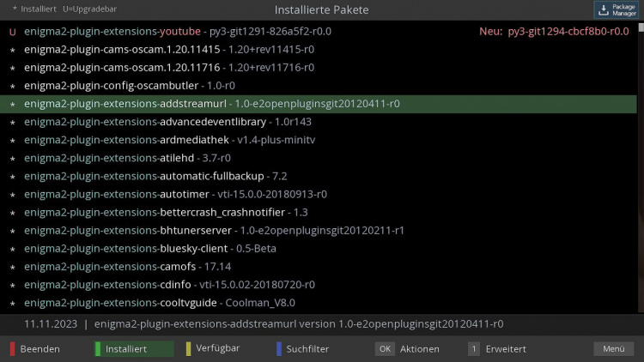
Task: Select highlighted addstreamurl package row
Action: tap(319, 104)
